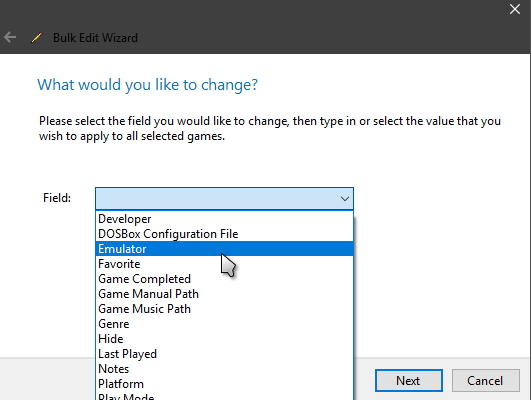The image size is (531, 400).
Task: Select Developer from the field list
Action: pos(224,219)
